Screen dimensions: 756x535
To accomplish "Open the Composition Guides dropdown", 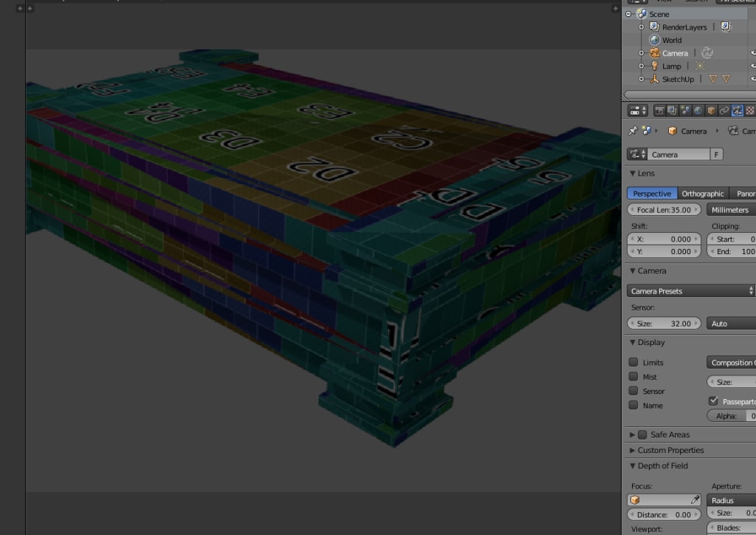I will coord(731,363).
